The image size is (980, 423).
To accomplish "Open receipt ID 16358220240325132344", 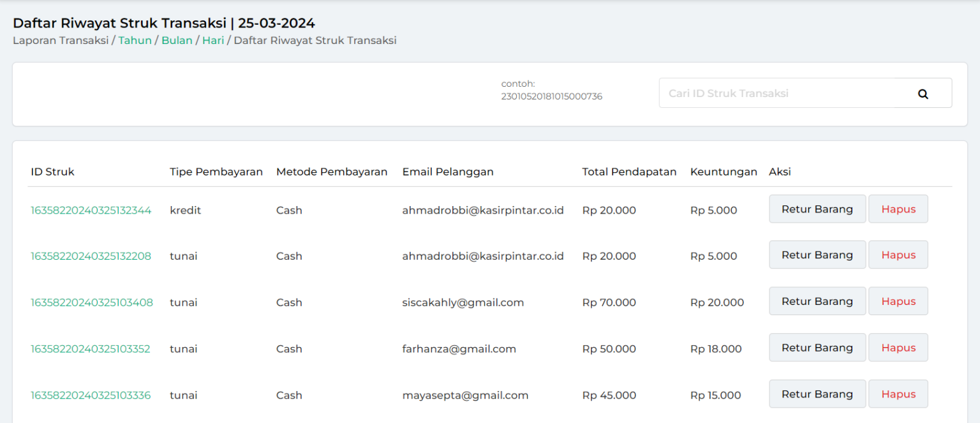I will [91, 211].
